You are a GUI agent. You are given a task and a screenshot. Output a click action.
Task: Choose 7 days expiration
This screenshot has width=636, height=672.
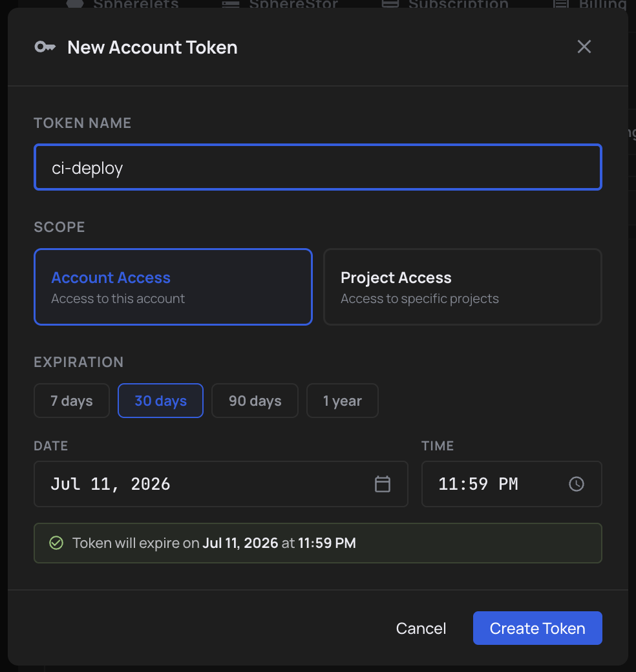coord(72,401)
